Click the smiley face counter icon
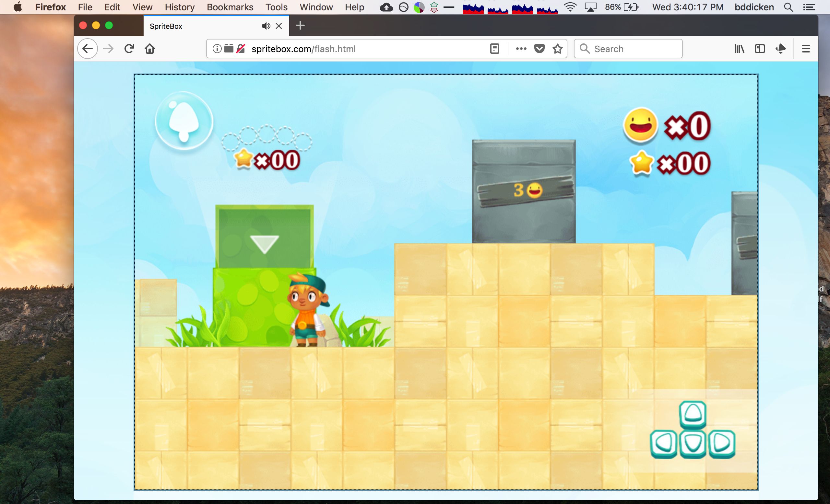 [x=640, y=125]
